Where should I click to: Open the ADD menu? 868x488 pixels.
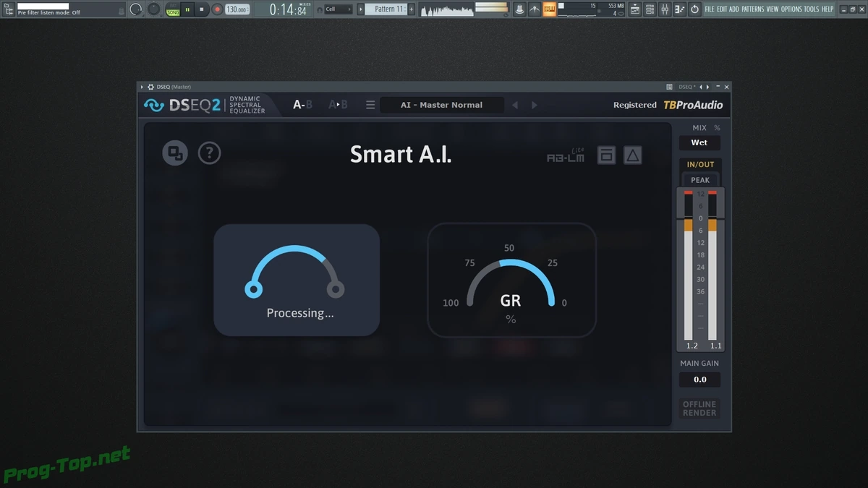coord(734,9)
